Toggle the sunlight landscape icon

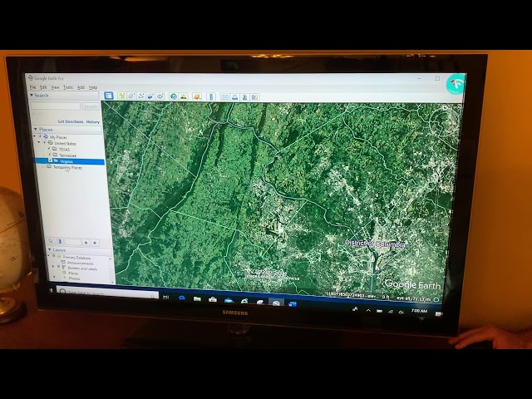pos(184,96)
